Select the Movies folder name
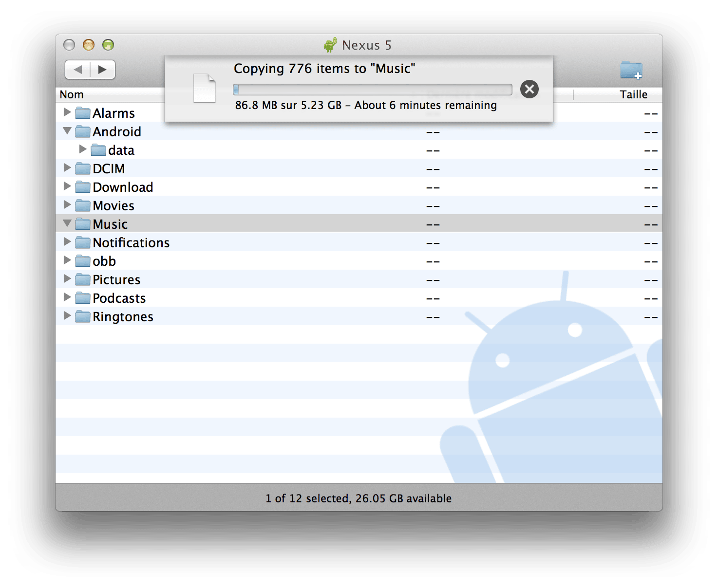 tap(113, 206)
